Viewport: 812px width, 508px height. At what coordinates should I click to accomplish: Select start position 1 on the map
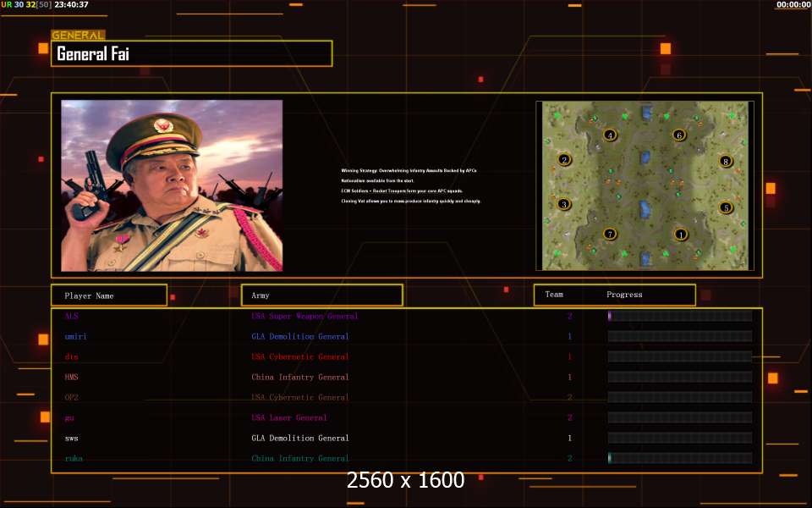(680, 235)
